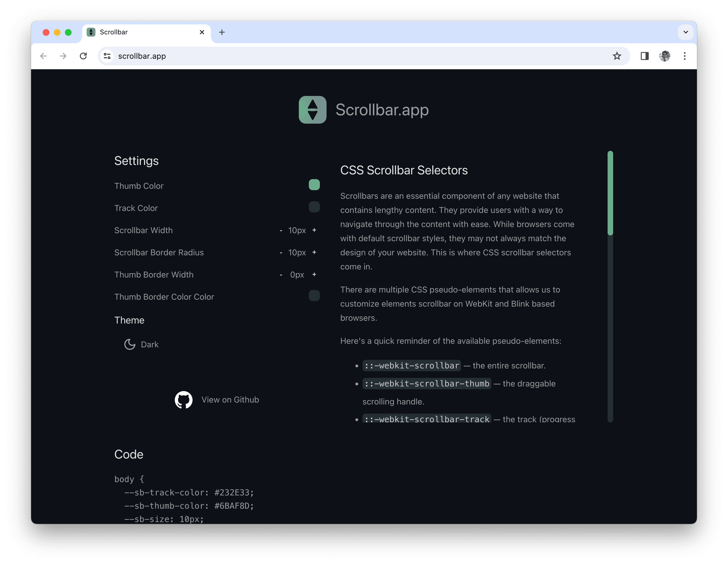728x565 pixels.
Task: Click the browser back arrow
Action: tap(44, 56)
